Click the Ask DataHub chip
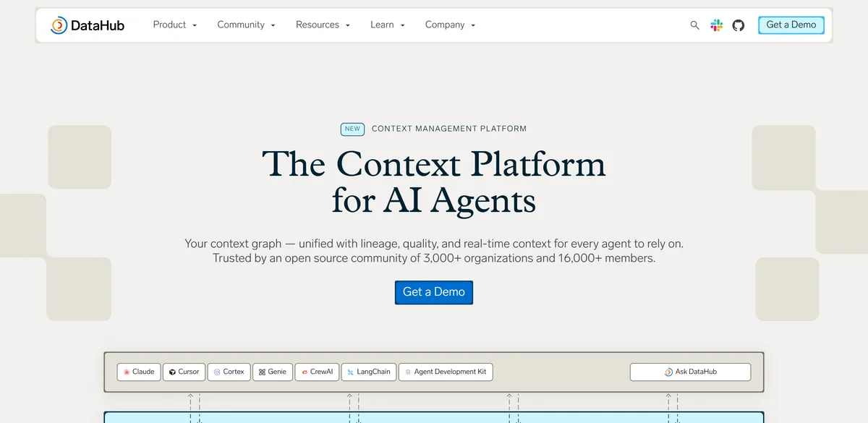Viewport: 868px width, 423px height. 690,372
